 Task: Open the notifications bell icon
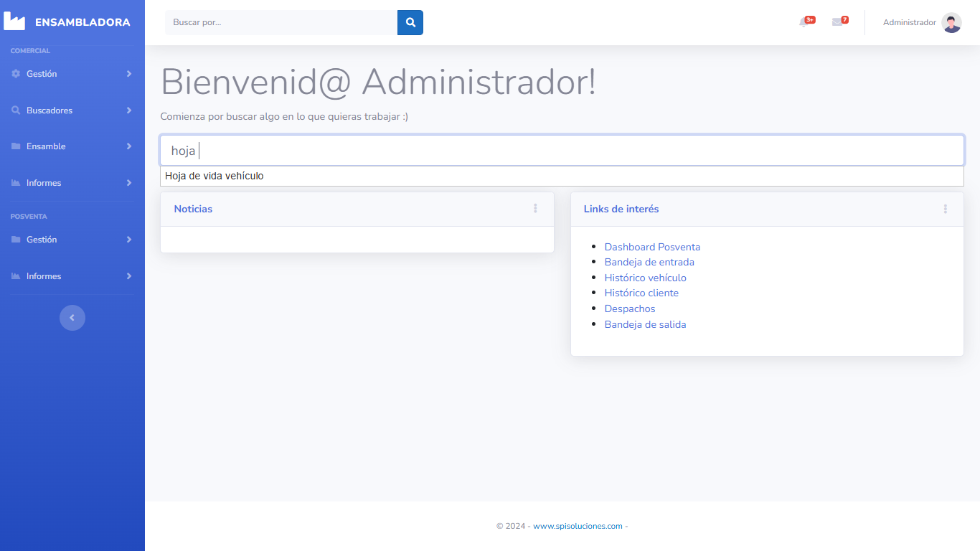(804, 22)
